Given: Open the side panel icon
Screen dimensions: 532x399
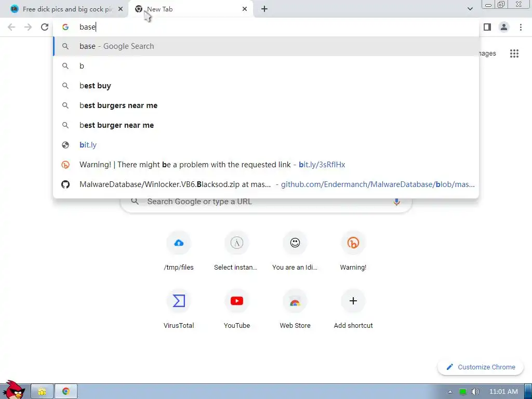Looking at the screenshot, I should (x=487, y=27).
